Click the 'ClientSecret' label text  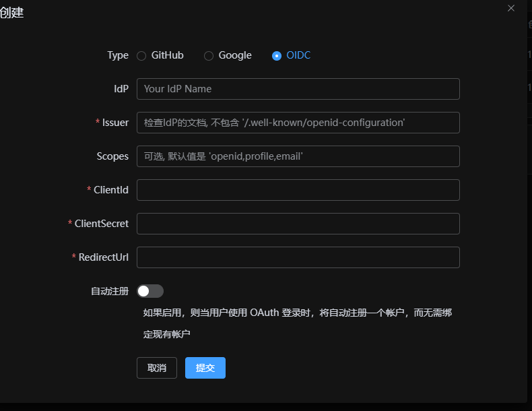pyautogui.click(x=101, y=224)
